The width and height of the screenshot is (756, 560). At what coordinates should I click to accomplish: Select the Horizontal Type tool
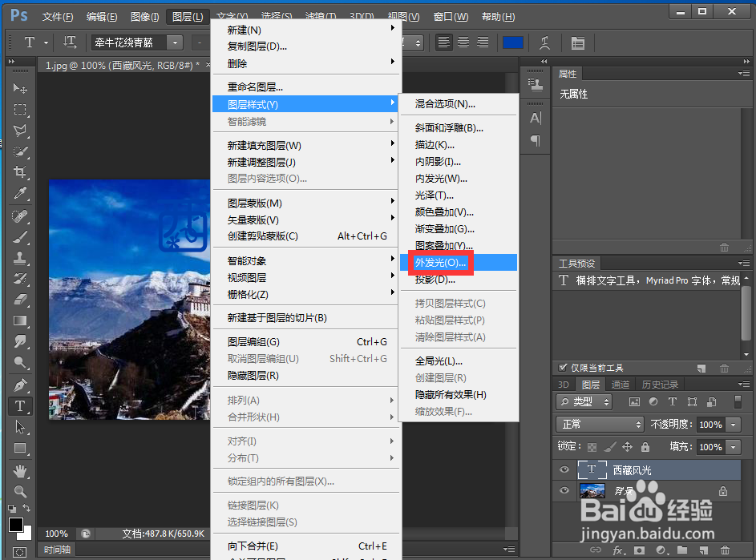[20, 406]
